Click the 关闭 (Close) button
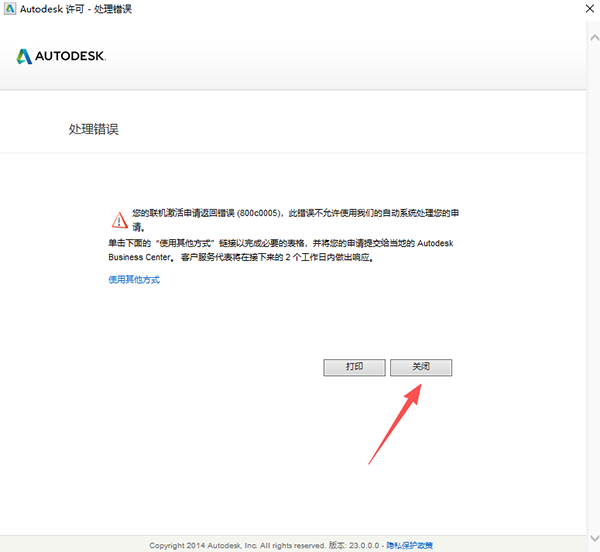 421,367
